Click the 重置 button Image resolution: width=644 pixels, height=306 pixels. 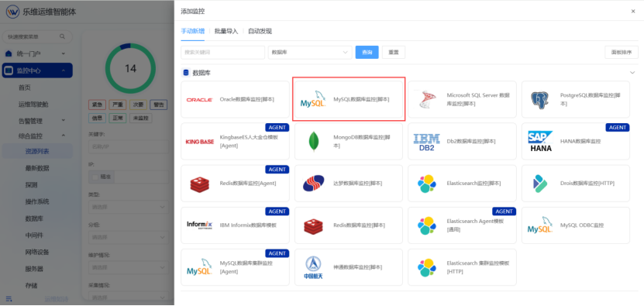point(394,52)
